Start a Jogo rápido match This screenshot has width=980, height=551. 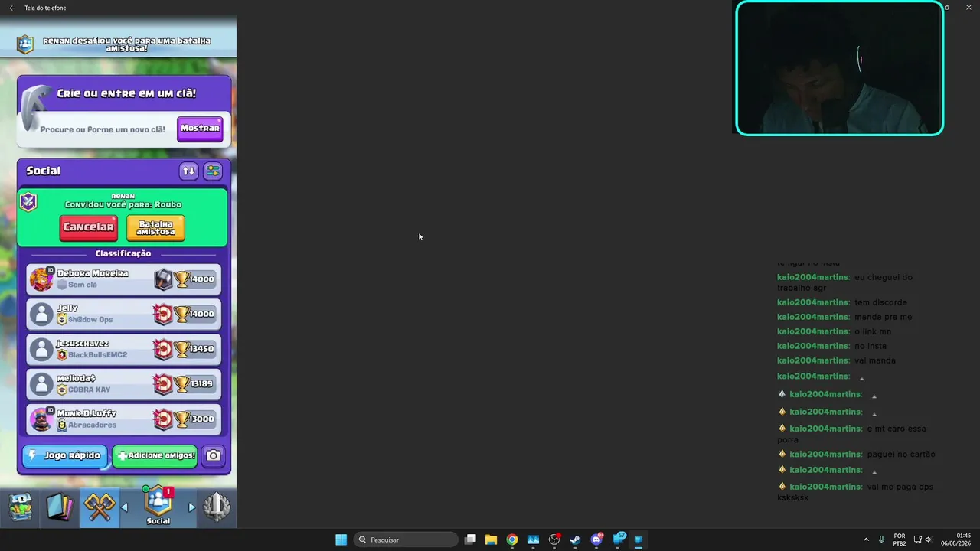(66, 455)
